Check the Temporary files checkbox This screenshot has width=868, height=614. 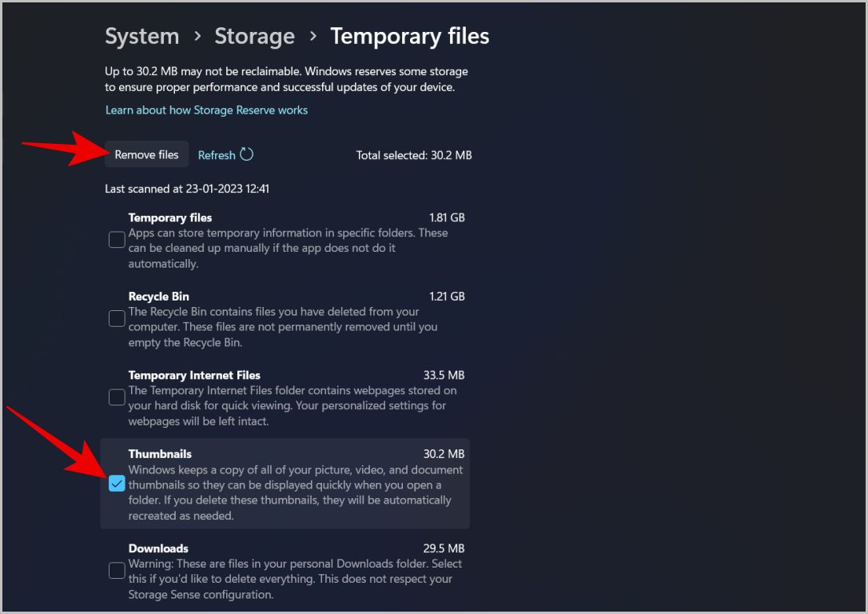click(x=116, y=239)
